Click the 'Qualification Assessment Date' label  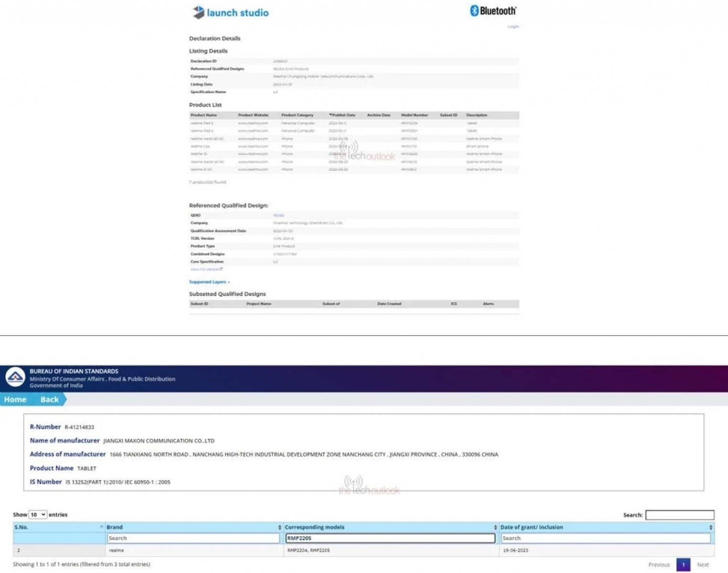coord(218,231)
